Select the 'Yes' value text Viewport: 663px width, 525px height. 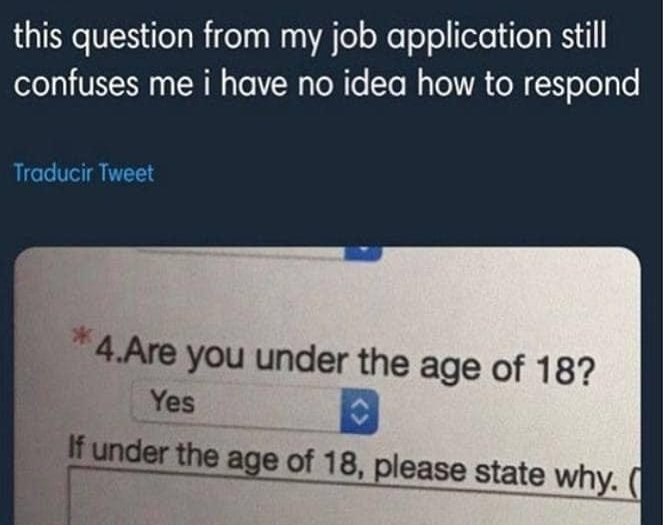pos(173,401)
